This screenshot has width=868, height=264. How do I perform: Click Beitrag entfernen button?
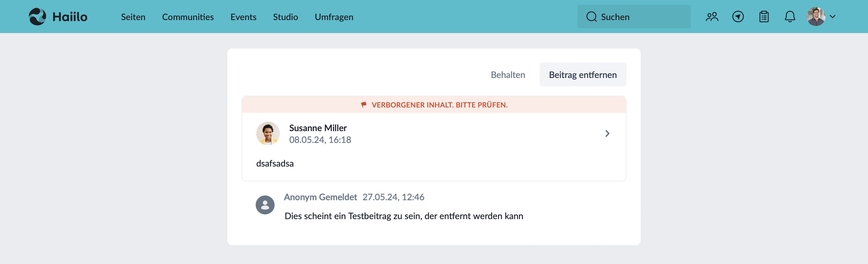[583, 74]
